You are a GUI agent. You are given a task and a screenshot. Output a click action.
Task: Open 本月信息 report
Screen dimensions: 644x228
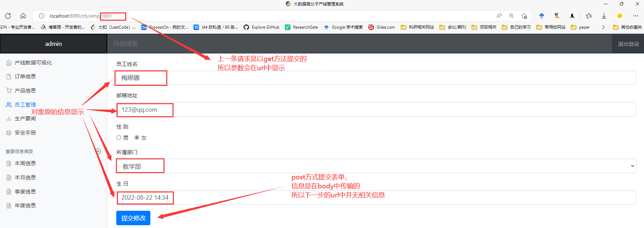point(25,178)
